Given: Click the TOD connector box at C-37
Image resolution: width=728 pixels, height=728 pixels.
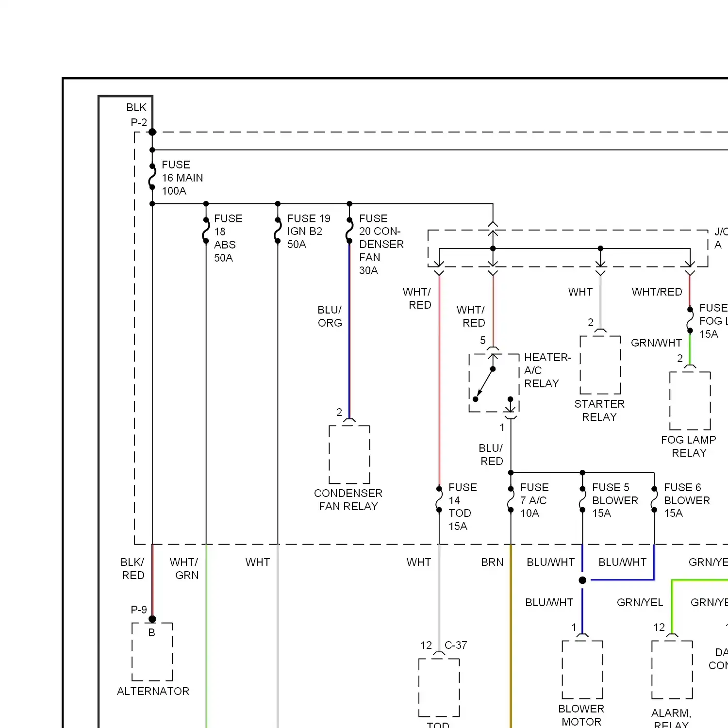Looking at the screenshot, I should coord(439,688).
